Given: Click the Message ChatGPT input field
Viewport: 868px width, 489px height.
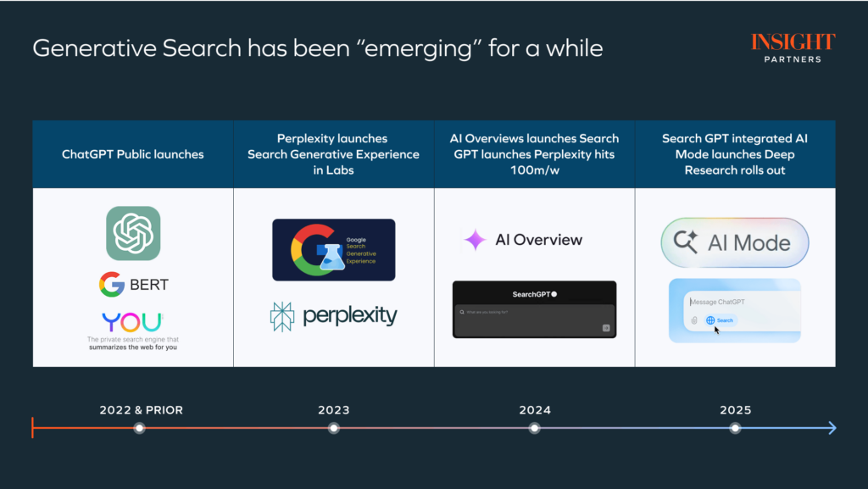Looking at the screenshot, I should 737,302.
